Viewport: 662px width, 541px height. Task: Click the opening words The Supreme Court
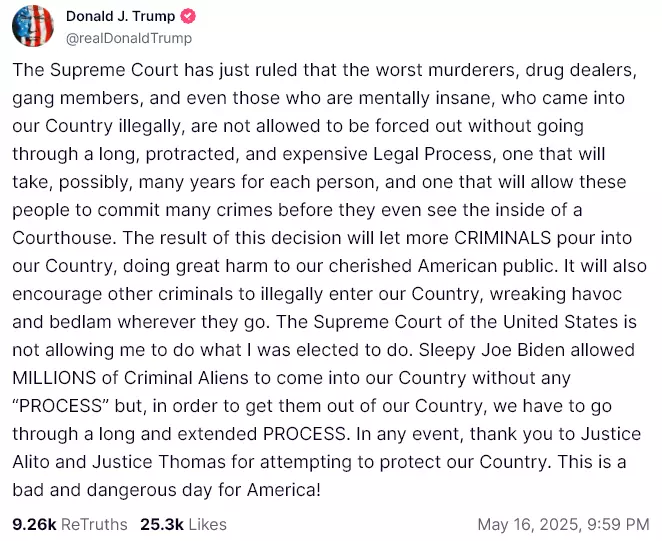click(95, 70)
